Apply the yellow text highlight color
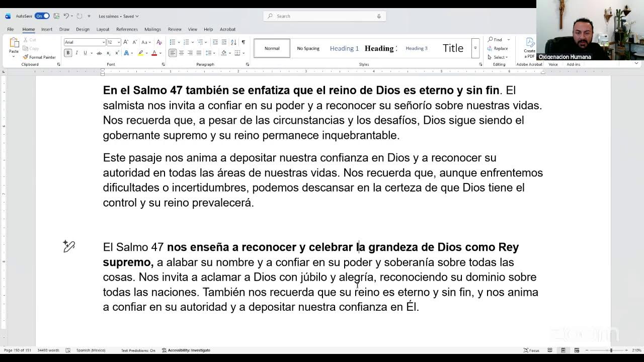Viewport: 644px width, 362px height. (141, 53)
